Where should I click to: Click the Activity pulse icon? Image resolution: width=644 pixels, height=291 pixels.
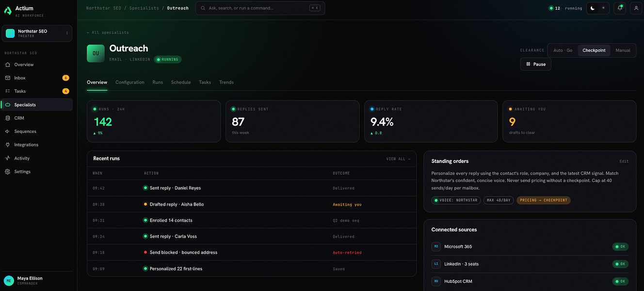(x=8, y=158)
